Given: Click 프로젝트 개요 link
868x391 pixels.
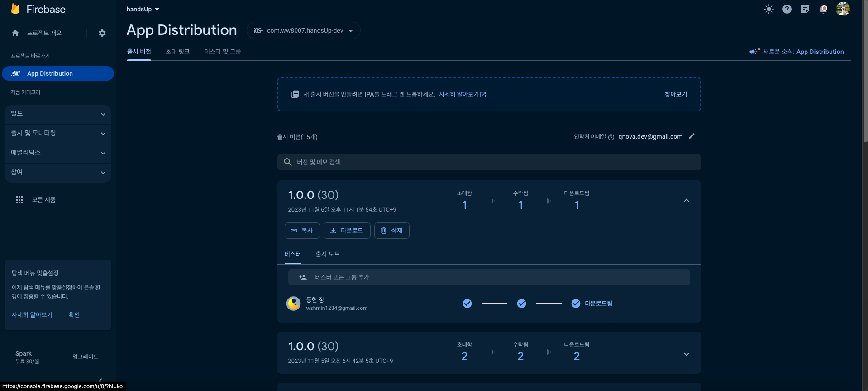Looking at the screenshot, I should (x=44, y=33).
